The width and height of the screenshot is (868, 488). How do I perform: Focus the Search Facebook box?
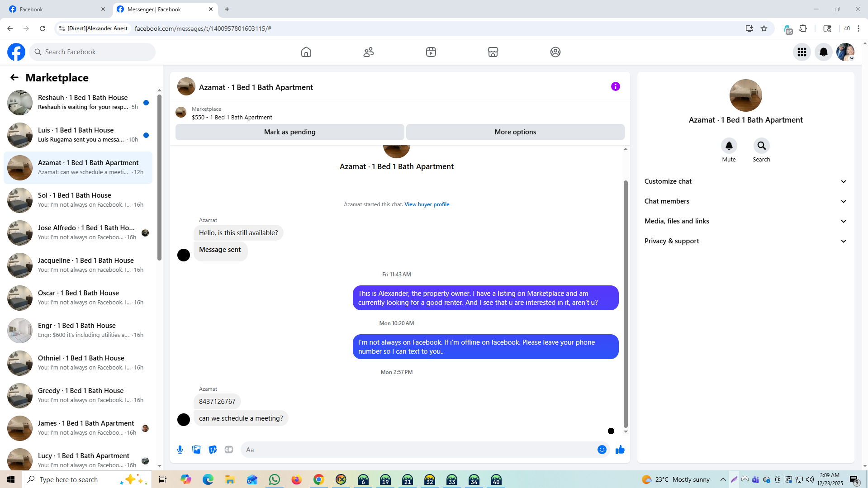tap(92, 52)
